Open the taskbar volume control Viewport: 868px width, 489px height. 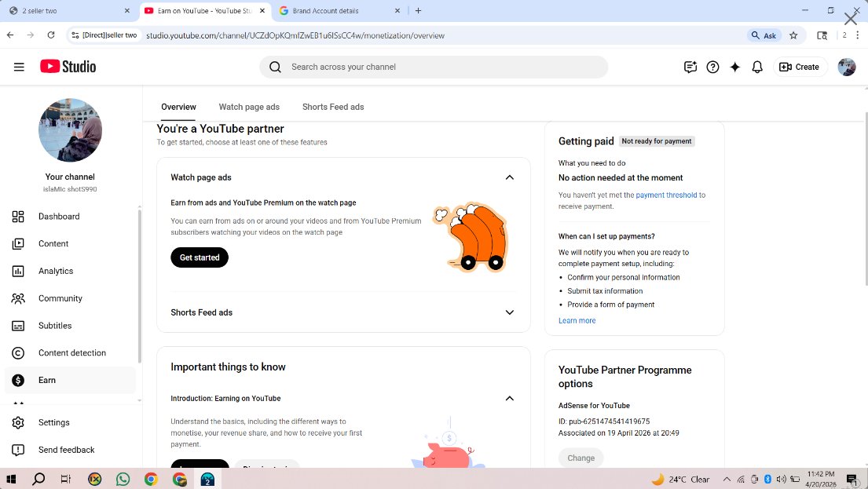pos(781,480)
